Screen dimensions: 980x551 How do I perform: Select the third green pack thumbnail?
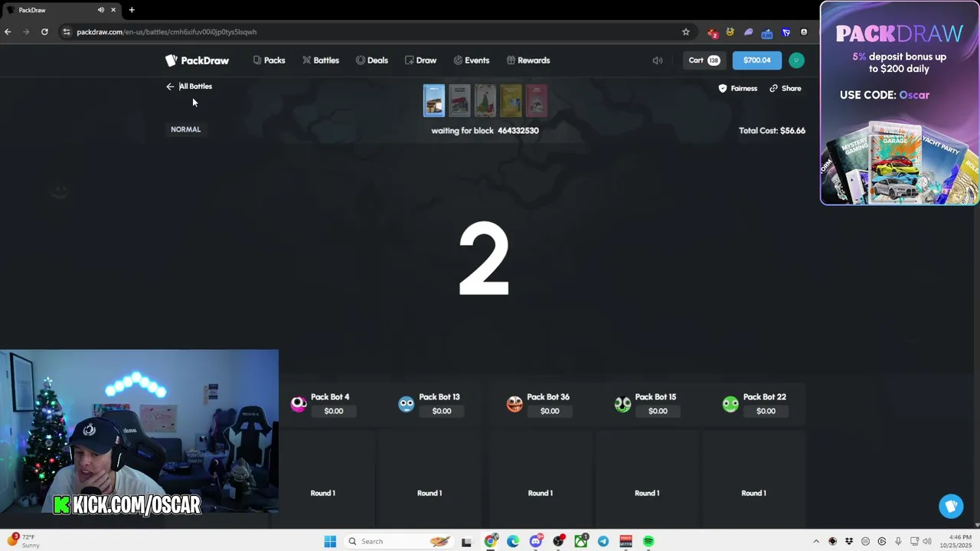point(485,100)
